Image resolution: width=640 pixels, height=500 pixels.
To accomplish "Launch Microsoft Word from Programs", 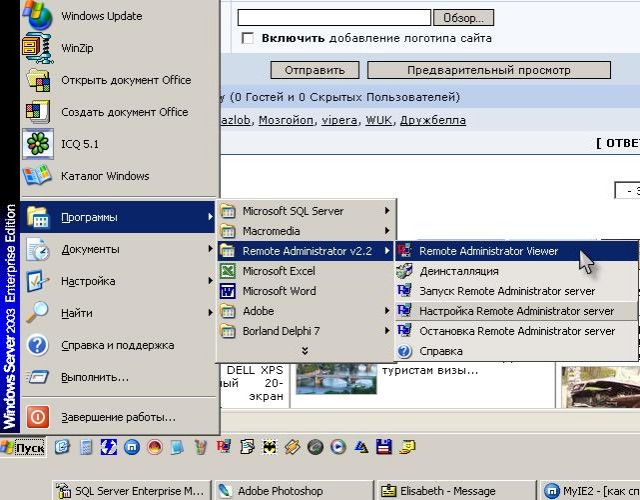I will [x=305, y=291].
